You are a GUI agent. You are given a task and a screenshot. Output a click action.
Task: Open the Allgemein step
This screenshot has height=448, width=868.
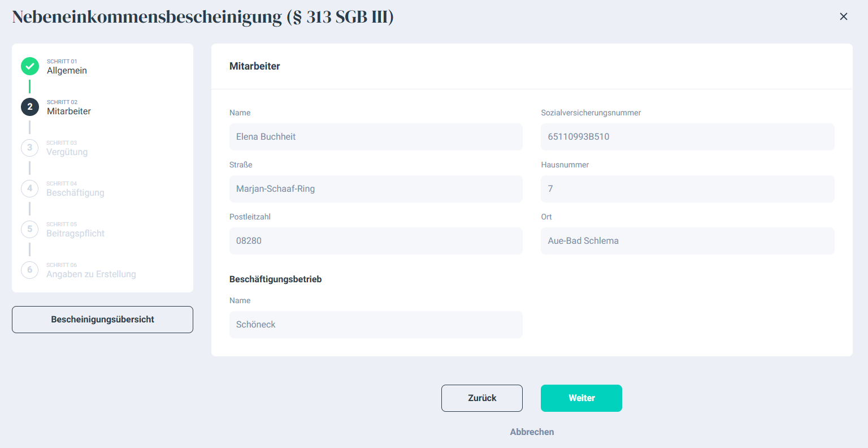click(x=67, y=71)
